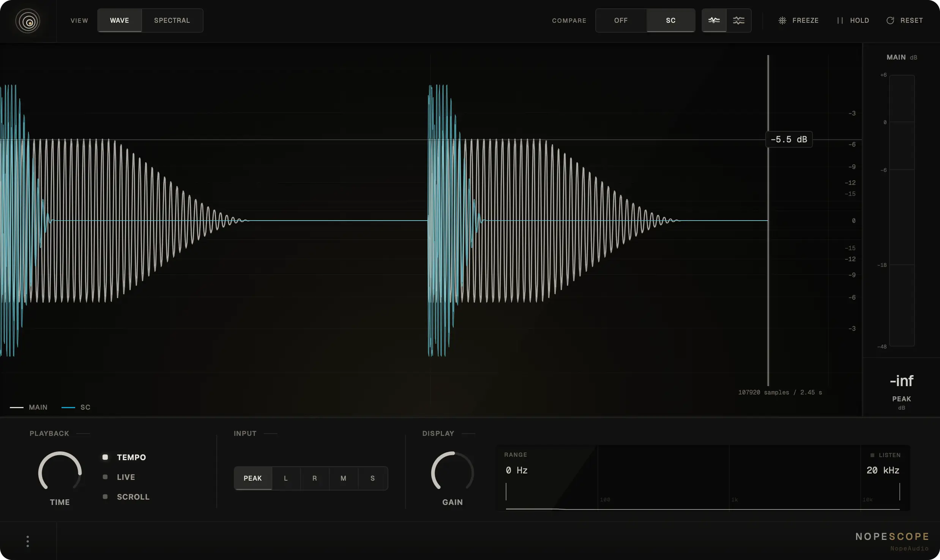Click the low range handle at 0 Hz

click(506, 492)
